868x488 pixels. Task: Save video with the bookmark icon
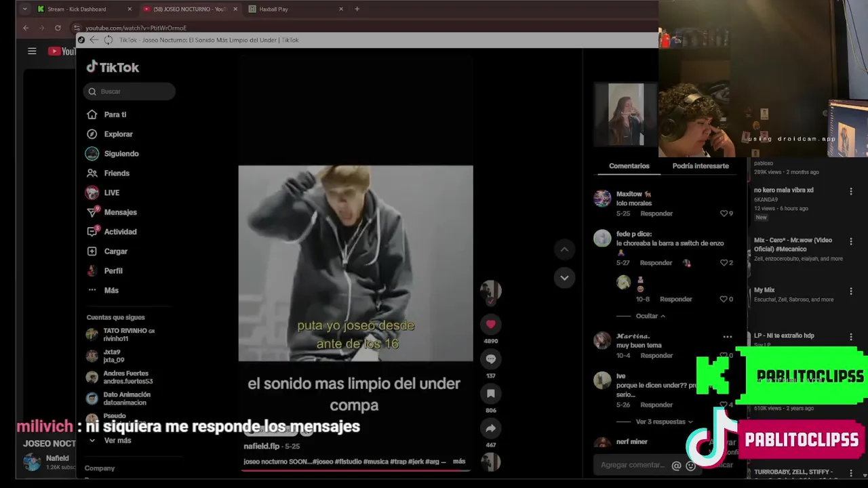coord(491,393)
